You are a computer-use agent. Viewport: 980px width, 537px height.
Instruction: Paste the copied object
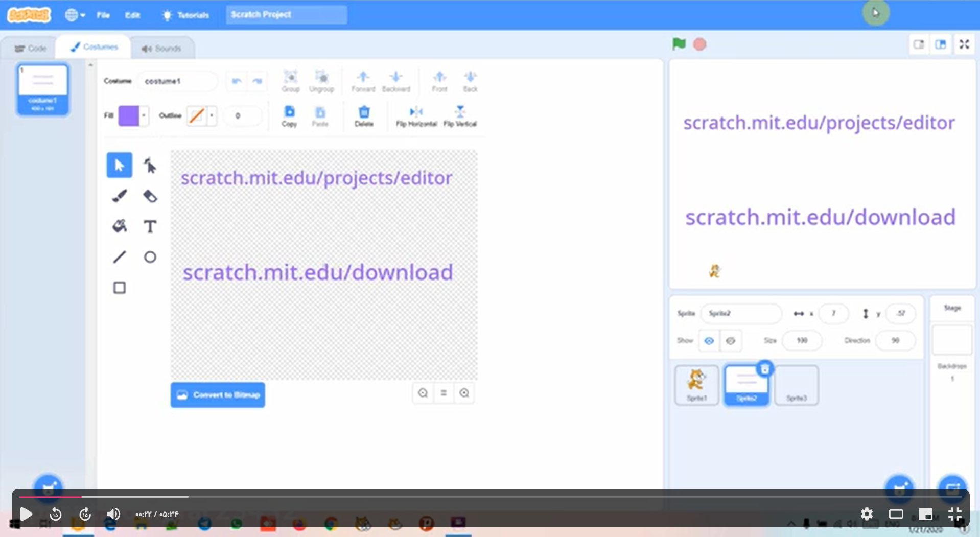pyautogui.click(x=320, y=116)
